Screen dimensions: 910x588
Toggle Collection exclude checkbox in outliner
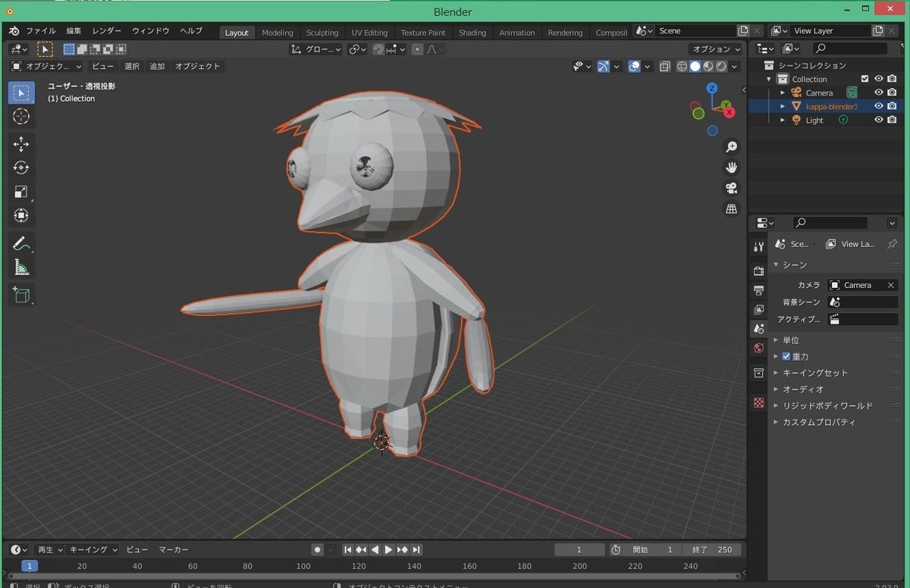pyautogui.click(x=864, y=79)
